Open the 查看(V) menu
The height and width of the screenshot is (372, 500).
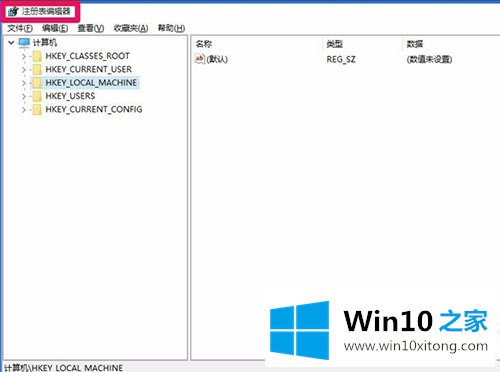91,28
